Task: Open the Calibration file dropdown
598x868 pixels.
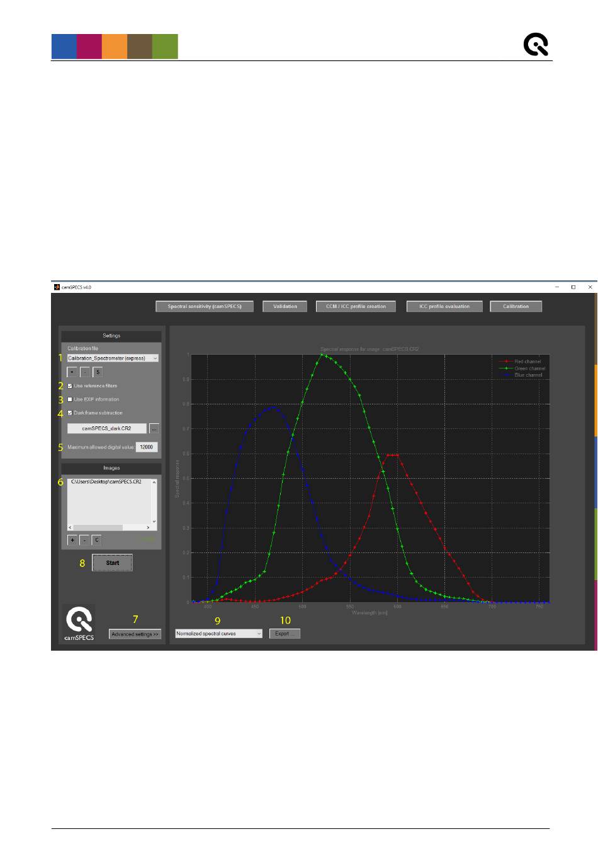Action: (x=113, y=358)
